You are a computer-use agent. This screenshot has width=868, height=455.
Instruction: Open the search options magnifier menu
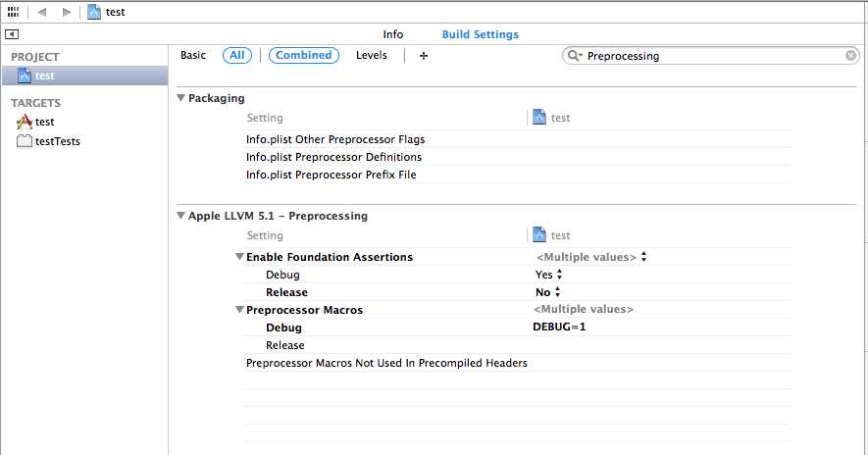[575, 55]
